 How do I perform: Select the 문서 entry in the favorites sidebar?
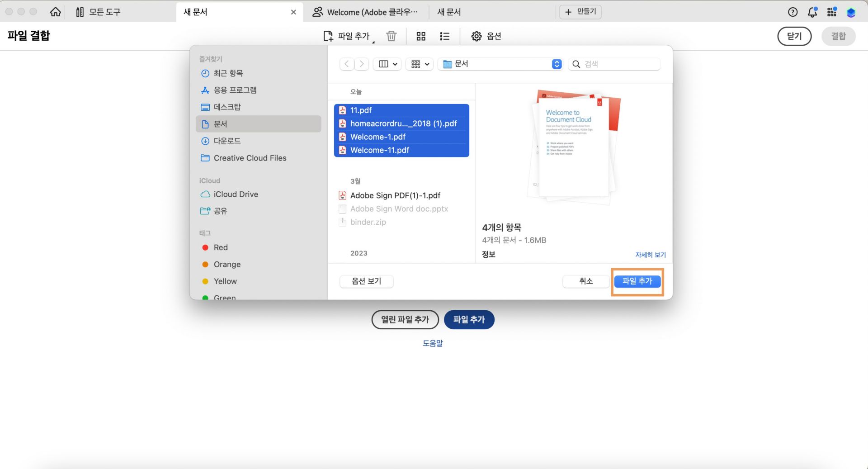pyautogui.click(x=222, y=123)
